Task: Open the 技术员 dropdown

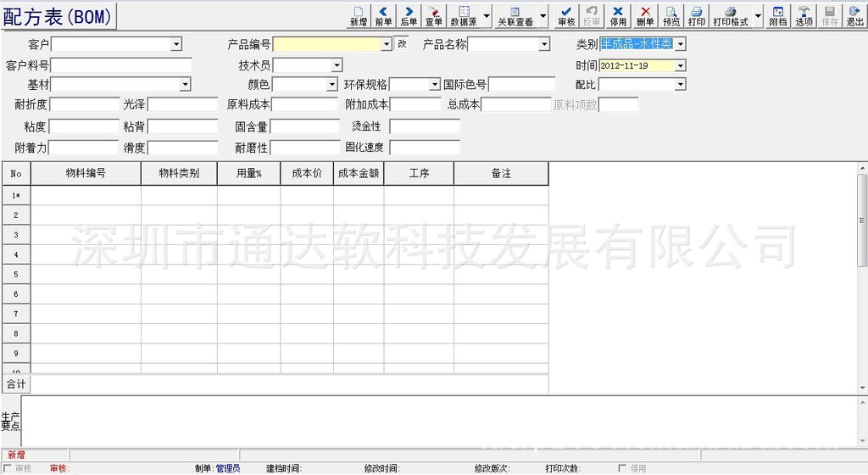Action: tap(337, 66)
